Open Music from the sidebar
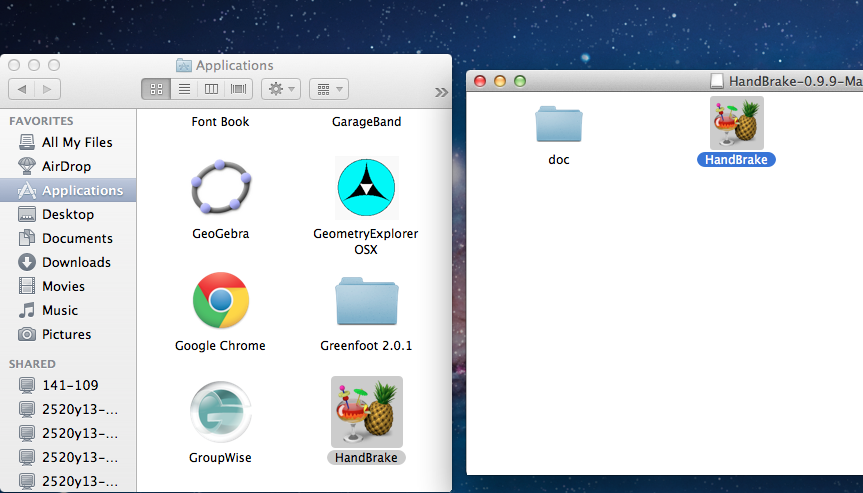Screen dimensions: 863x493 click(68, 310)
